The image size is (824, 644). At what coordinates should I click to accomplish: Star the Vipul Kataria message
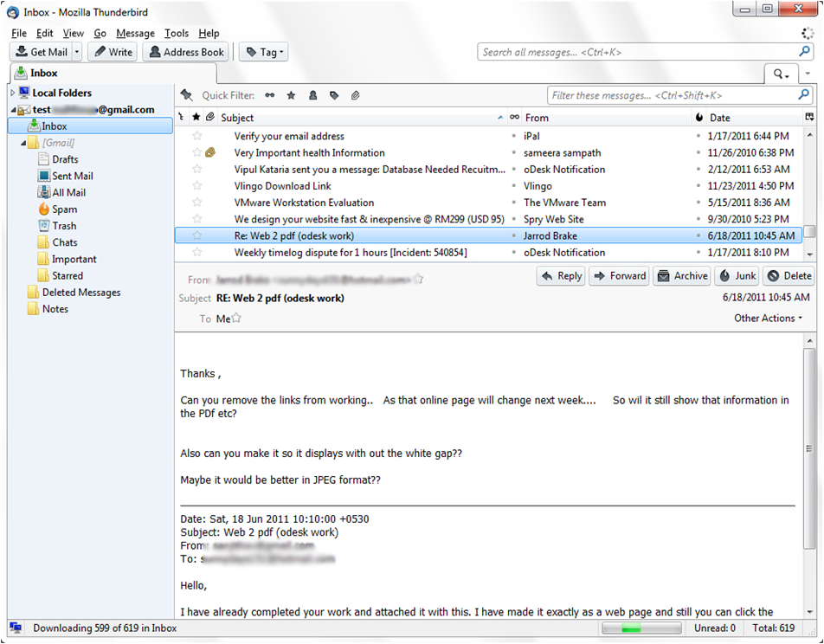[197, 170]
